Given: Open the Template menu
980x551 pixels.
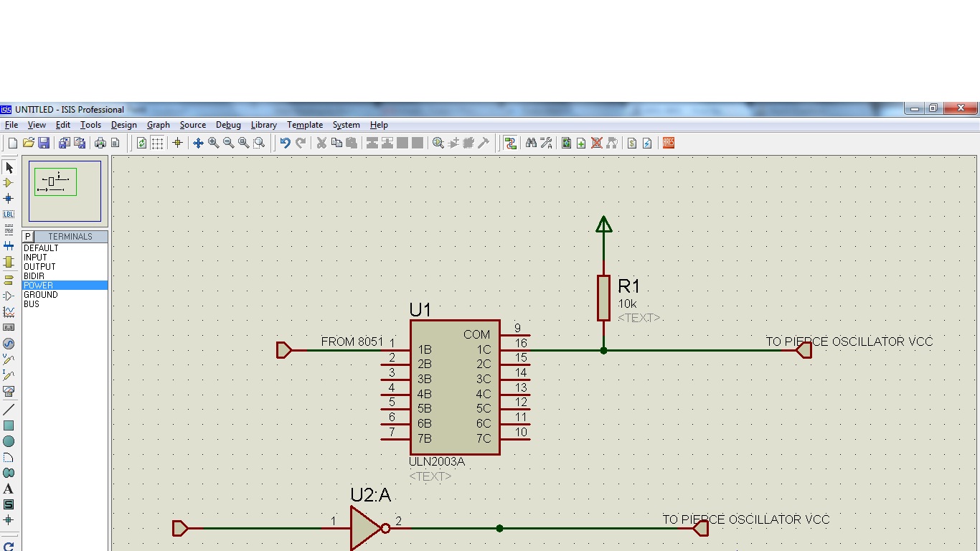Looking at the screenshot, I should click(x=305, y=125).
